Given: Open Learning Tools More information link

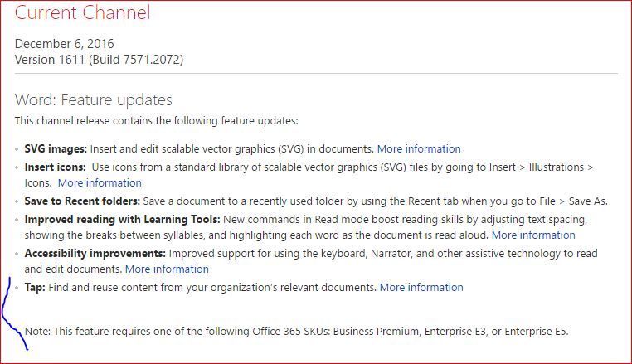Looking at the screenshot, I should [x=533, y=235].
